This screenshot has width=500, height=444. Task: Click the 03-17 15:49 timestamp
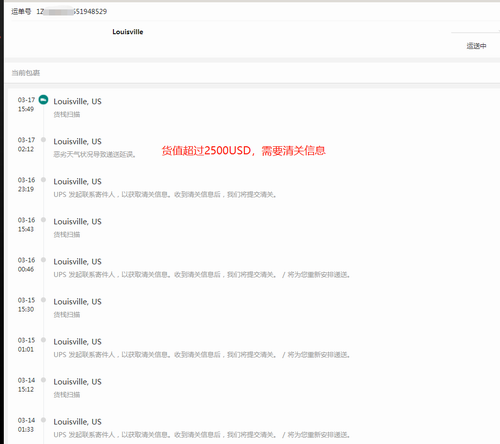(x=26, y=104)
